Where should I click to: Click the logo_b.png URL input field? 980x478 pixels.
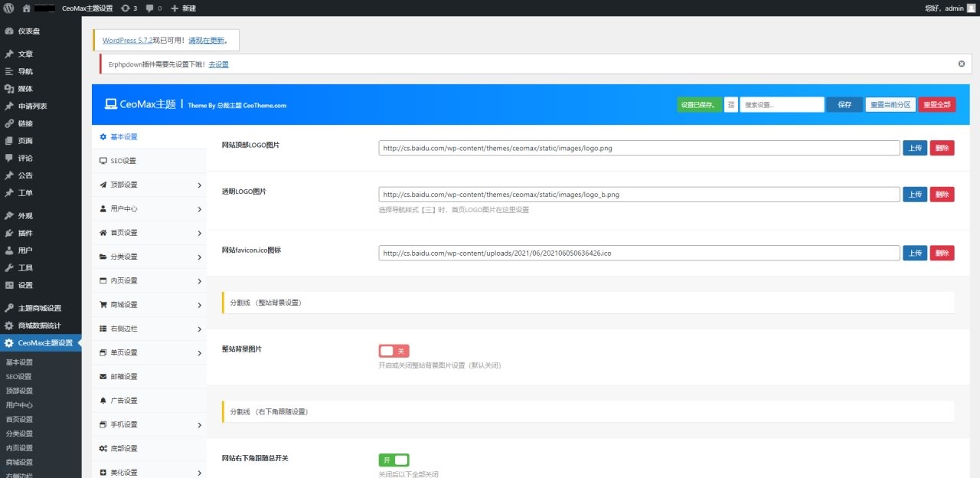(639, 195)
